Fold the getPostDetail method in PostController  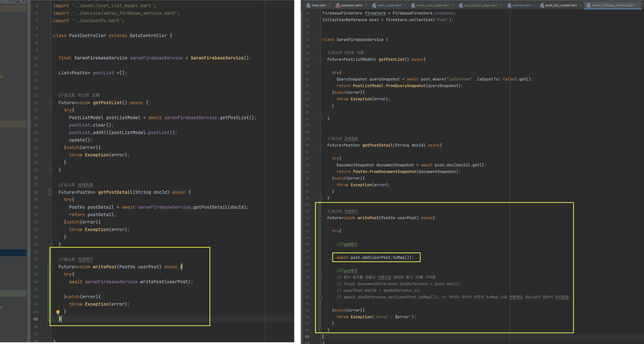[51, 192]
